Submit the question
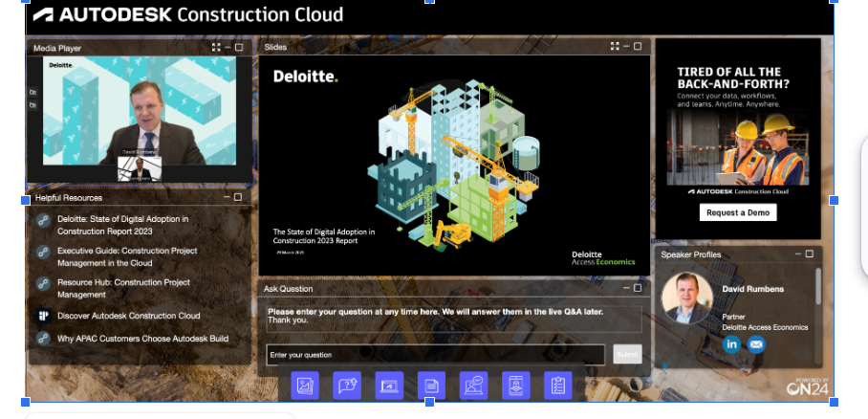Screen dimensions: 868x419 pyautogui.click(x=627, y=354)
